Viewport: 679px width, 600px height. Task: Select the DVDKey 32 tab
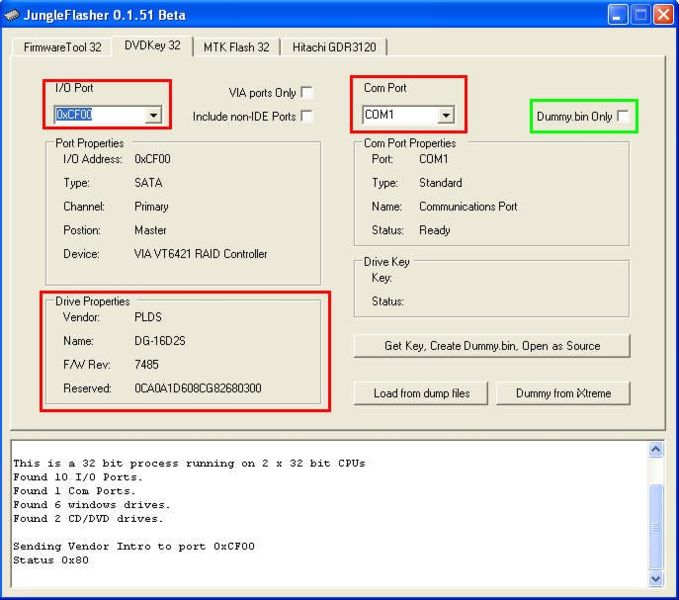coord(152,45)
